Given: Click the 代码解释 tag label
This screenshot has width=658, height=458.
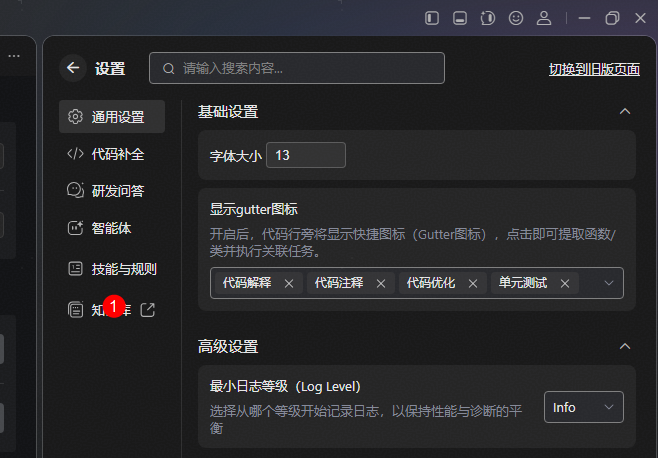Looking at the screenshot, I should (247, 283).
